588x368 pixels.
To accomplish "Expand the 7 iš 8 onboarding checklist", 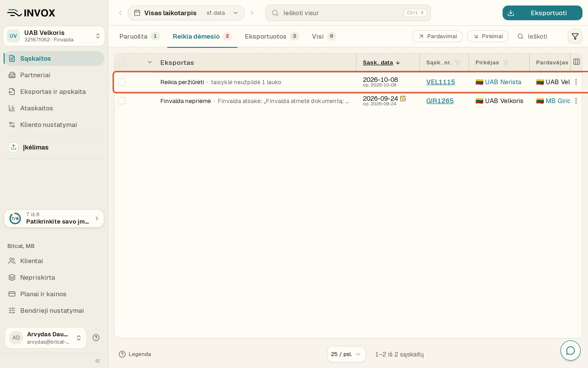I will [54, 218].
